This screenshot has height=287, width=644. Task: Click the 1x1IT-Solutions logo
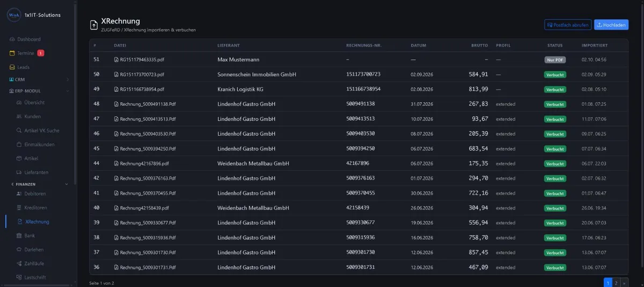point(13,15)
